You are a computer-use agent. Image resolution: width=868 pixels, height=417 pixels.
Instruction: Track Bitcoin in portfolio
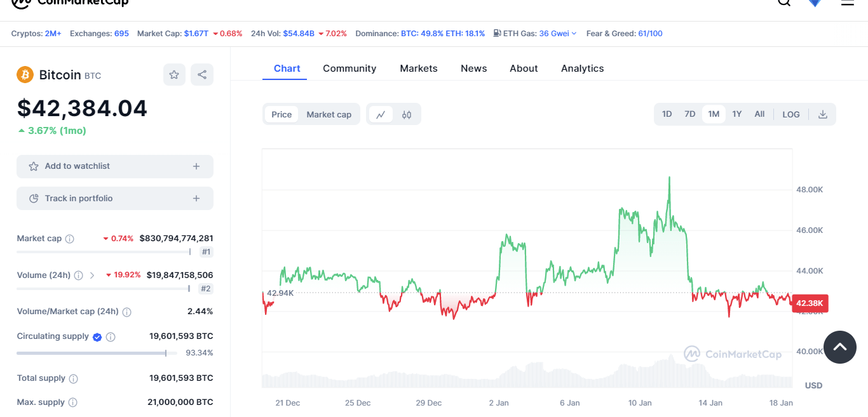[115, 199]
